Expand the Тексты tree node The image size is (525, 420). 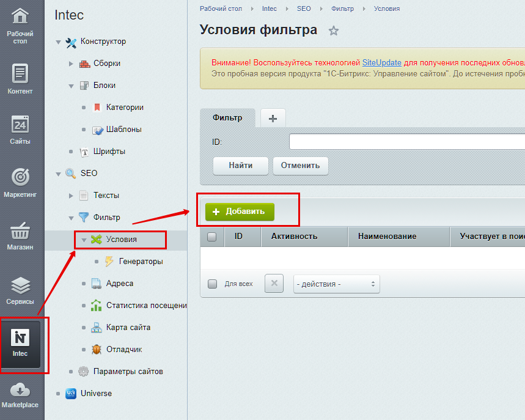(71, 196)
